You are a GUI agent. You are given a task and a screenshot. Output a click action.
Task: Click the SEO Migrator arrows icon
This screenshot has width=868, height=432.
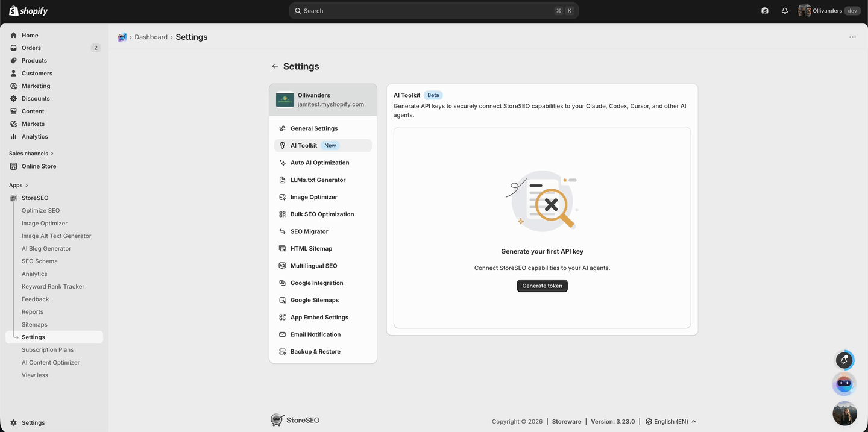point(283,231)
